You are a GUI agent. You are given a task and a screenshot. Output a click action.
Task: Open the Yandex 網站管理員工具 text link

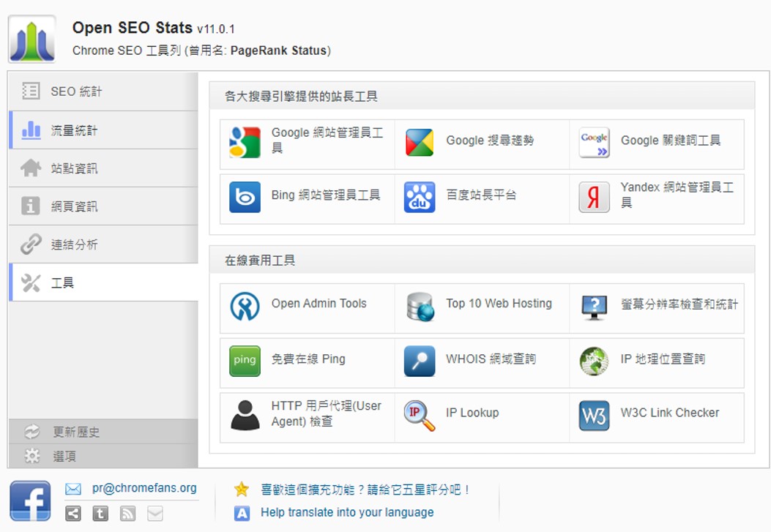pyautogui.click(x=677, y=195)
